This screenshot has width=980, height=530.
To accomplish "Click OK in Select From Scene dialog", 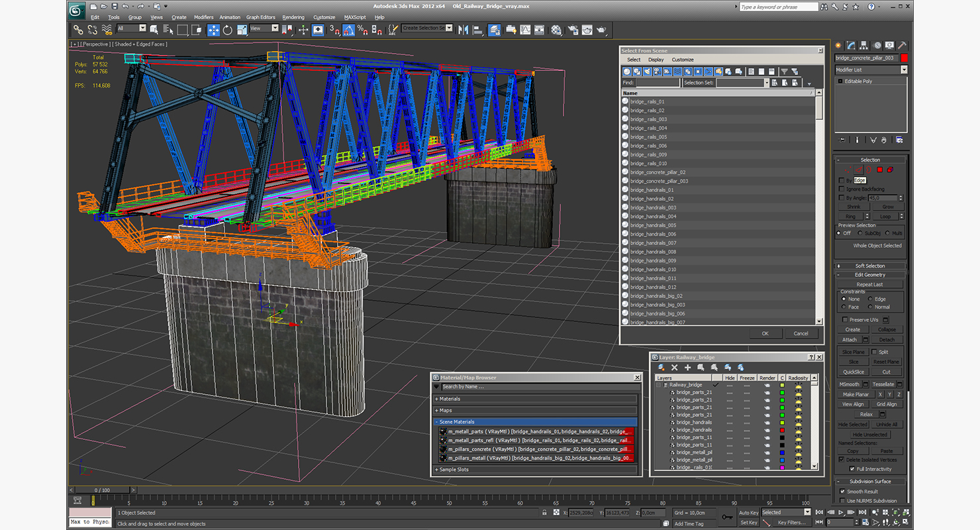I will point(765,333).
